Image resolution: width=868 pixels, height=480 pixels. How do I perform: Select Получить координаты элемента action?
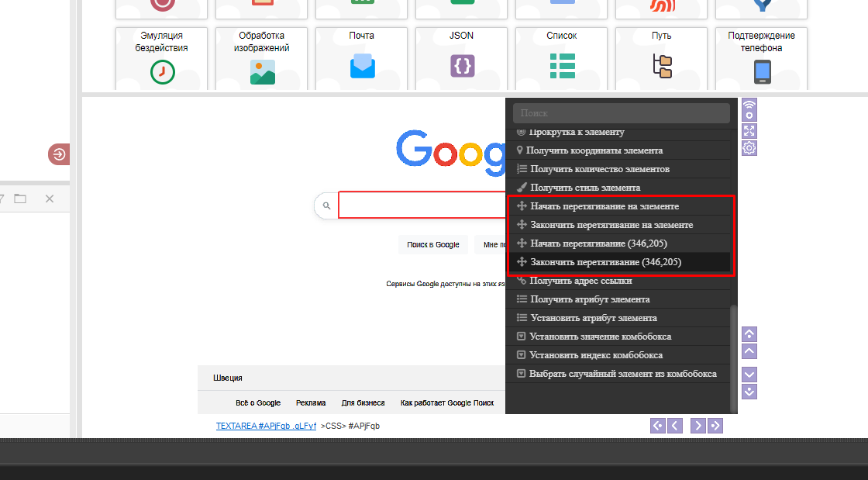[594, 150]
